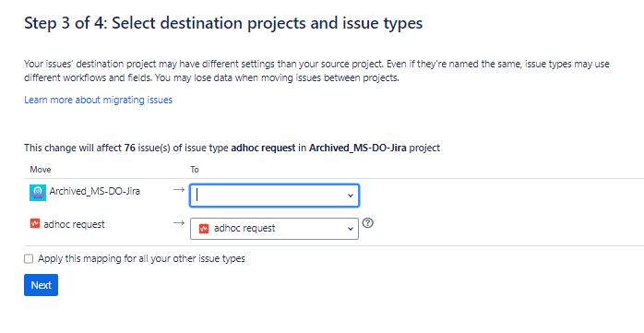Click the arrow beside adhoc request issue type
This screenshot has width=644, height=333.
179,223
